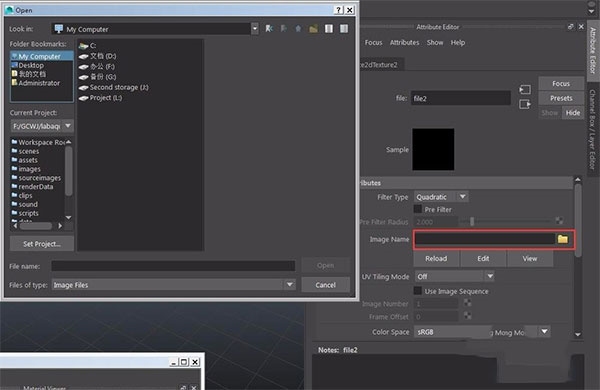Select the scripts project folder
The height and width of the screenshot is (390, 600).
tap(25, 213)
